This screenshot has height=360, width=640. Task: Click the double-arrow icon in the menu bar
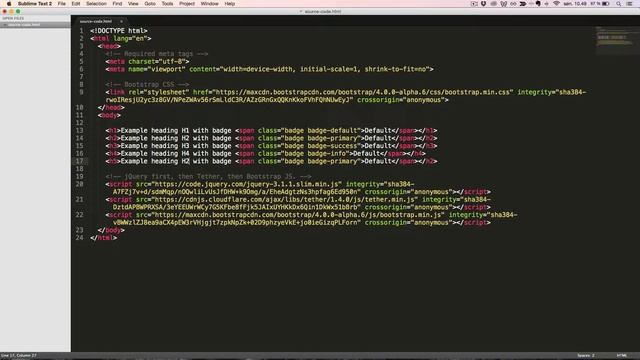tap(523, 4)
